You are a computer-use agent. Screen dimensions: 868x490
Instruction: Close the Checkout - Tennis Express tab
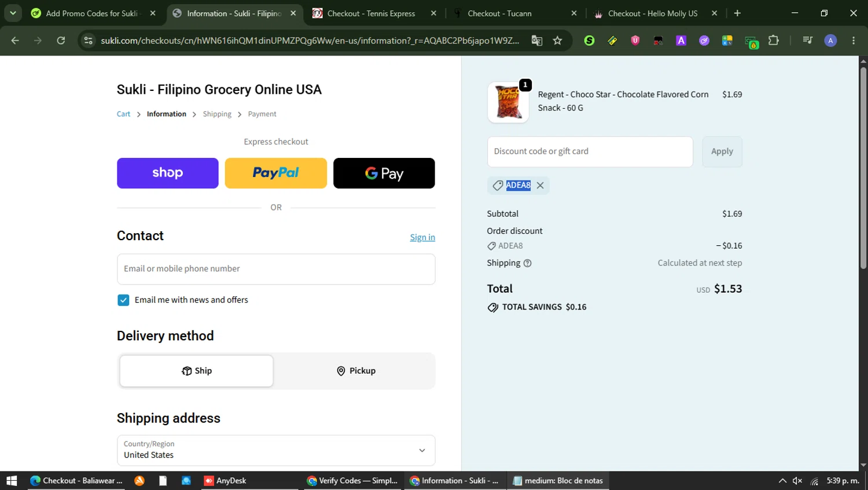pos(433,13)
